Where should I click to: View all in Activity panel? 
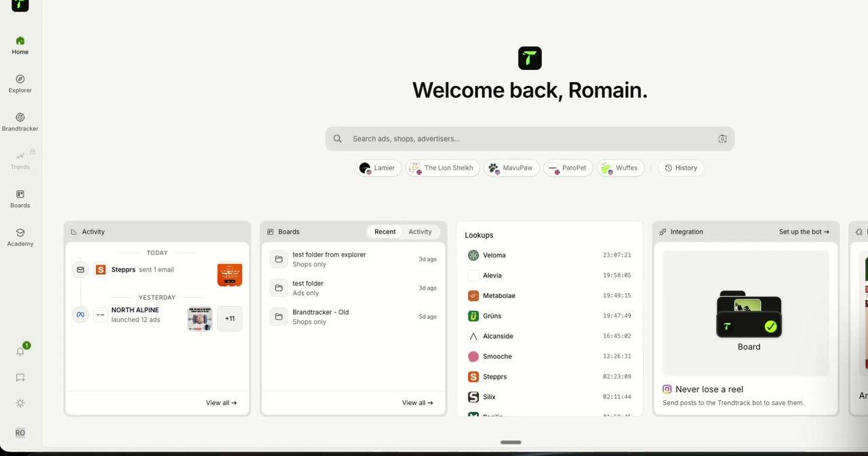click(x=221, y=402)
